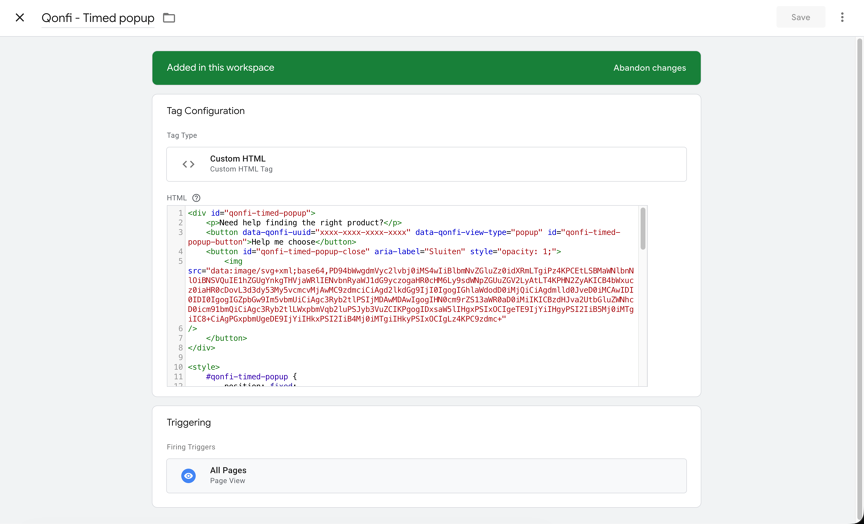
Task: Click the '<style>' line in the code
Action: (x=203, y=367)
